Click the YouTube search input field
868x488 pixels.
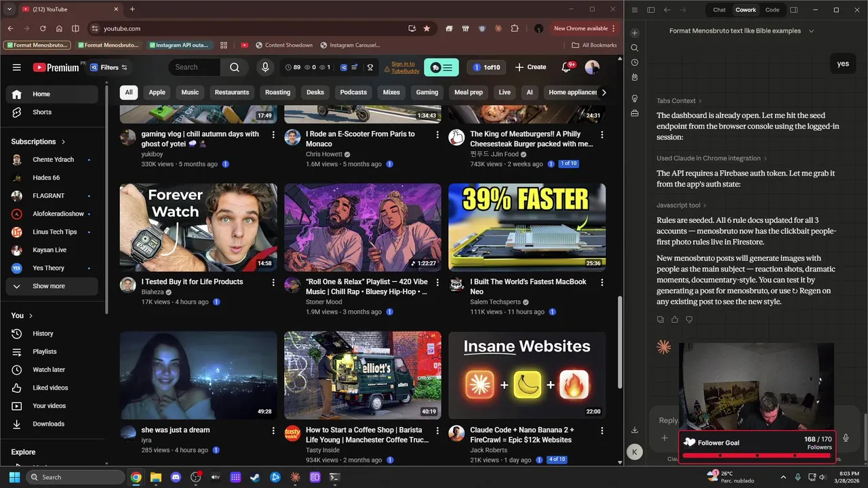[x=195, y=67]
